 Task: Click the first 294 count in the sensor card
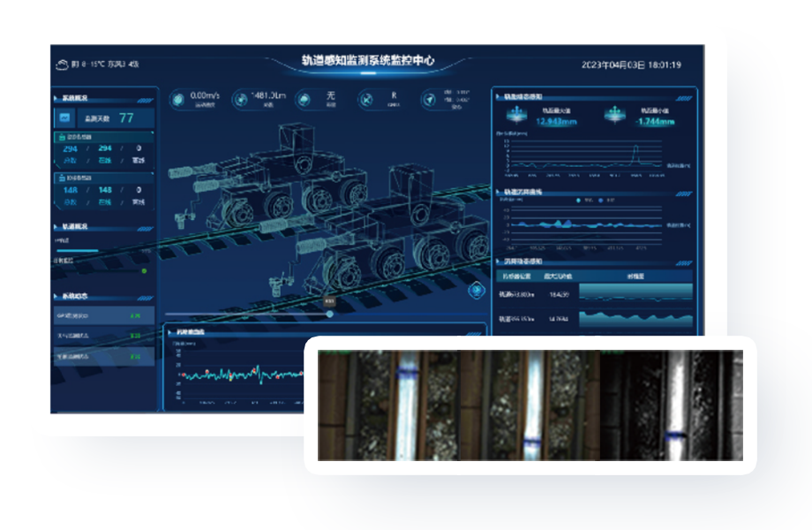click(x=70, y=148)
